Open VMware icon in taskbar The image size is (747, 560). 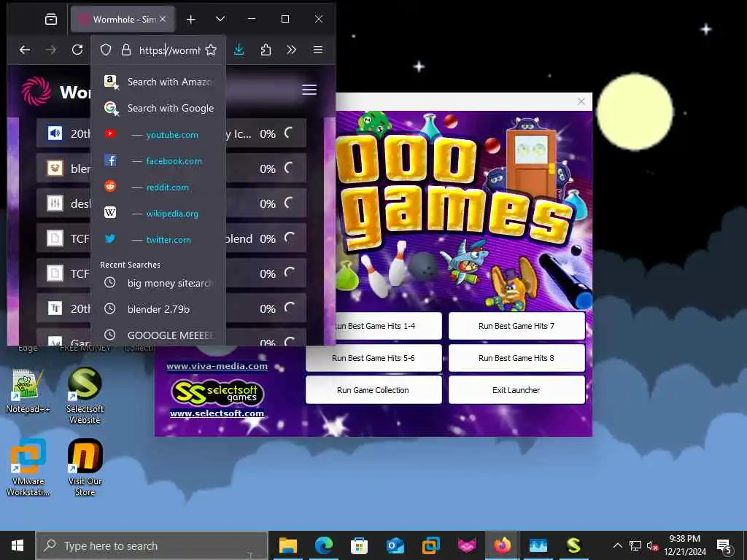pos(430,545)
